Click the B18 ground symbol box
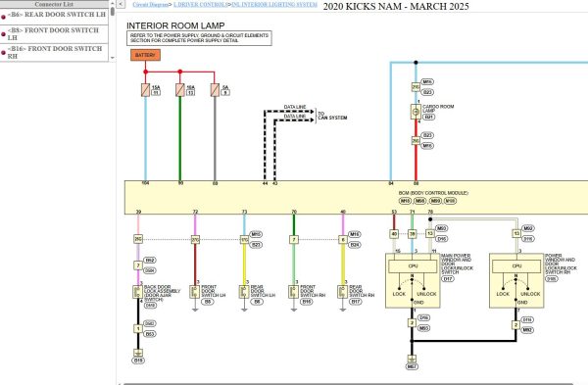This screenshot has width=588, height=385. 138,353
